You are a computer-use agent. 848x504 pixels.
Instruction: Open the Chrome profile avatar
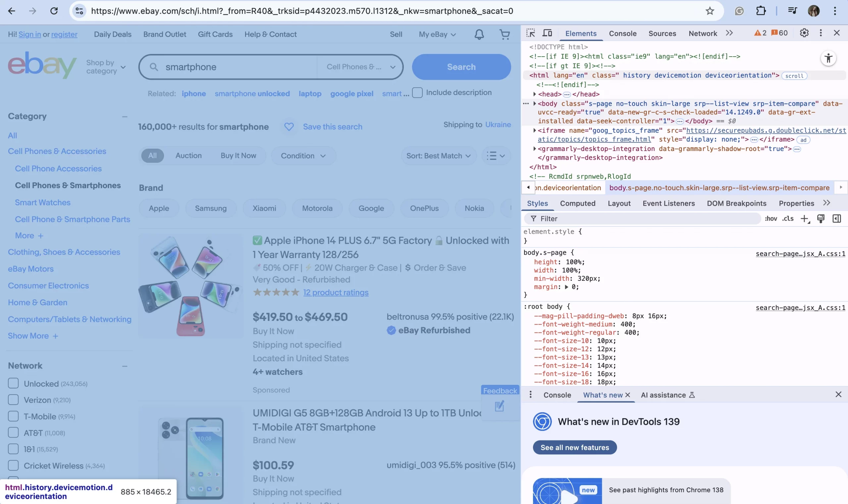tap(813, 11)
